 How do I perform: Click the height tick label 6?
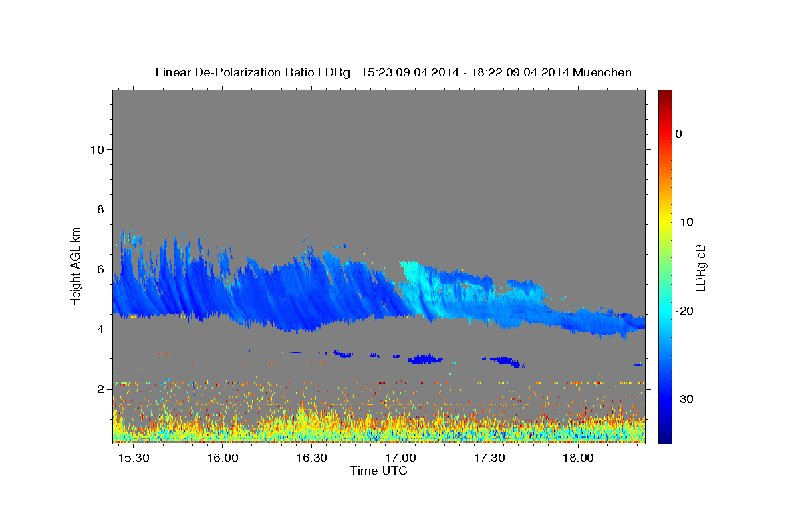tap(101, 269)
